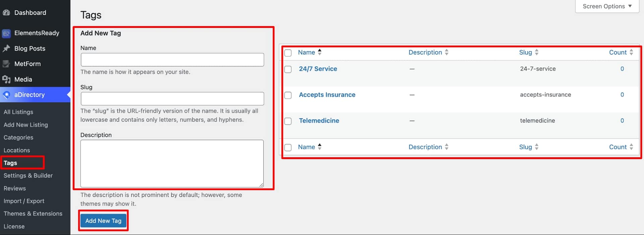Go to All Listings in sidebar
This screenshot has height=235, width=644.
point(18,112)
